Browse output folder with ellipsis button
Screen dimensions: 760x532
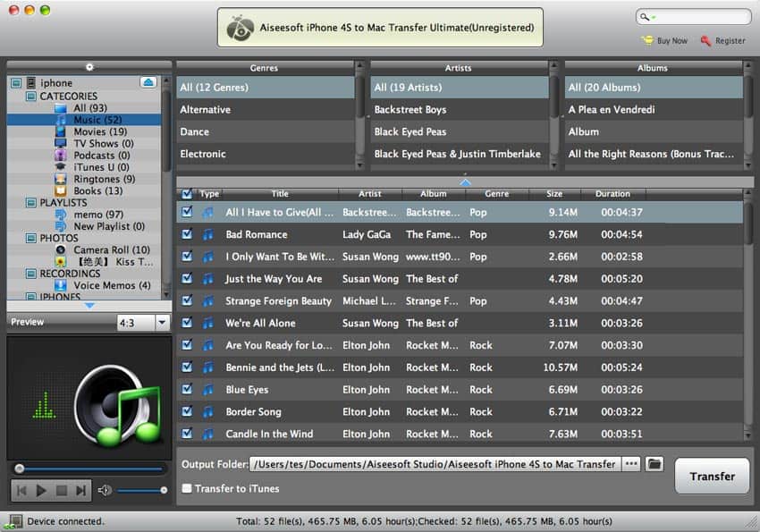[631, 464]
